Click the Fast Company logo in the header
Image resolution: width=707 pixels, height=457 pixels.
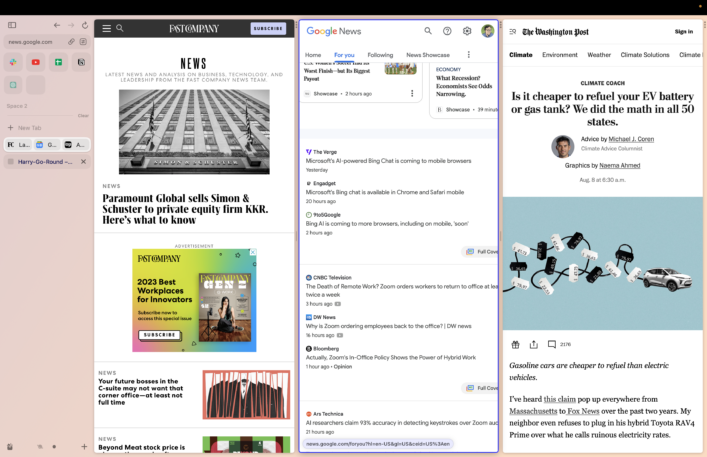click(x=194, y=28)
